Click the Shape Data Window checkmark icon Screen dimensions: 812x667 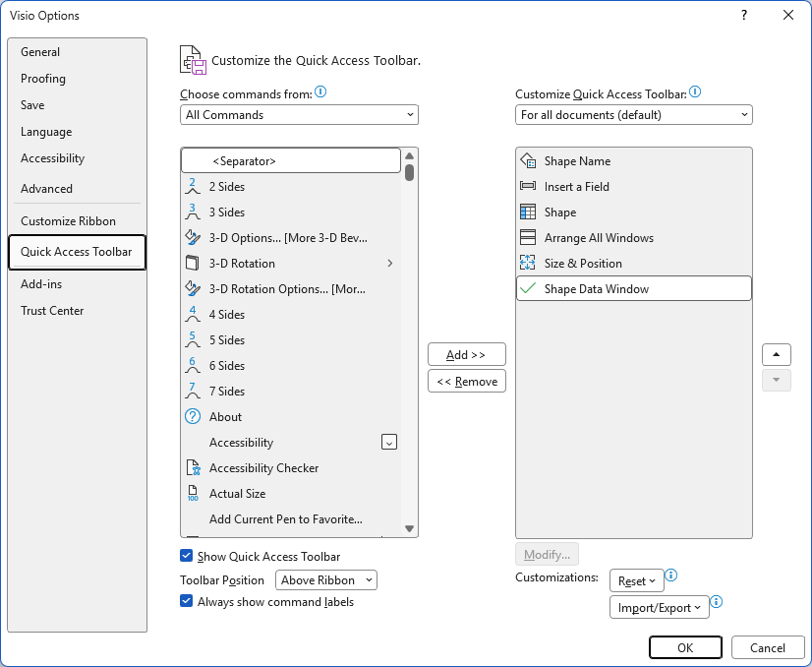[528, 288]
